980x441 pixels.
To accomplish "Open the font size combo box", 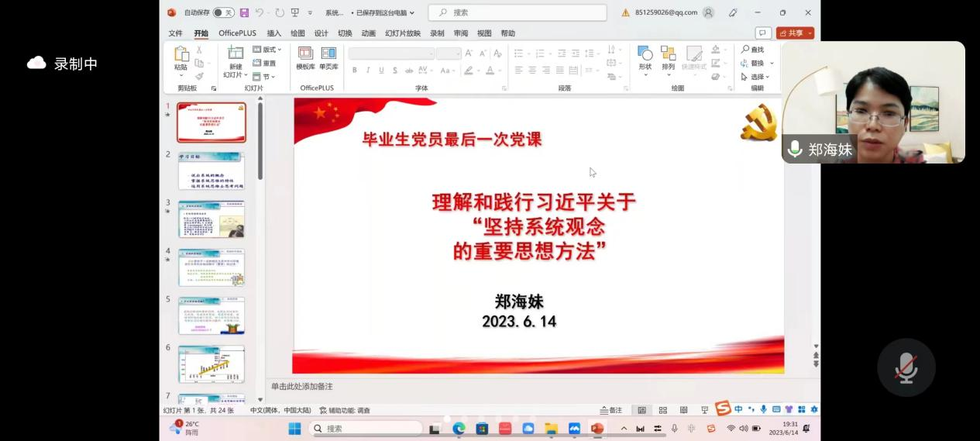I will click(449, 53).
